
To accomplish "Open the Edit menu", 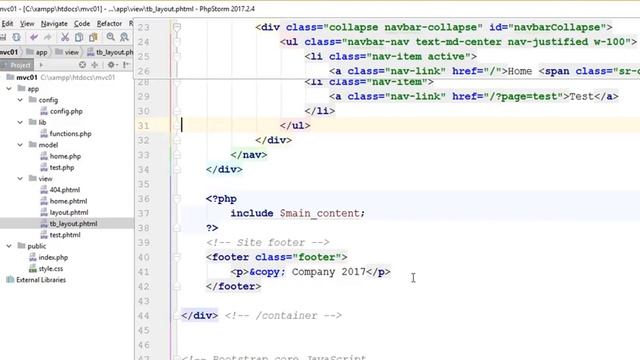I will click(x=7, y=24).
